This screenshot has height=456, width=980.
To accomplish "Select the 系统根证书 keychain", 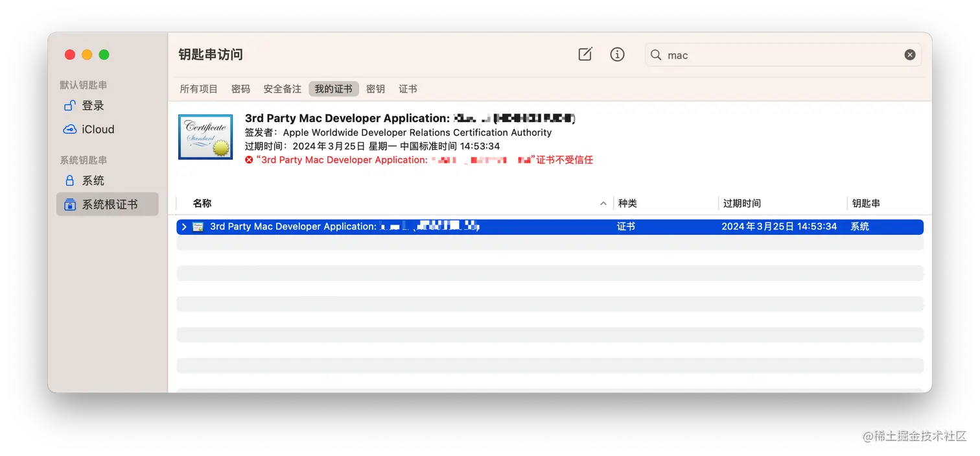I will [108, 204].
